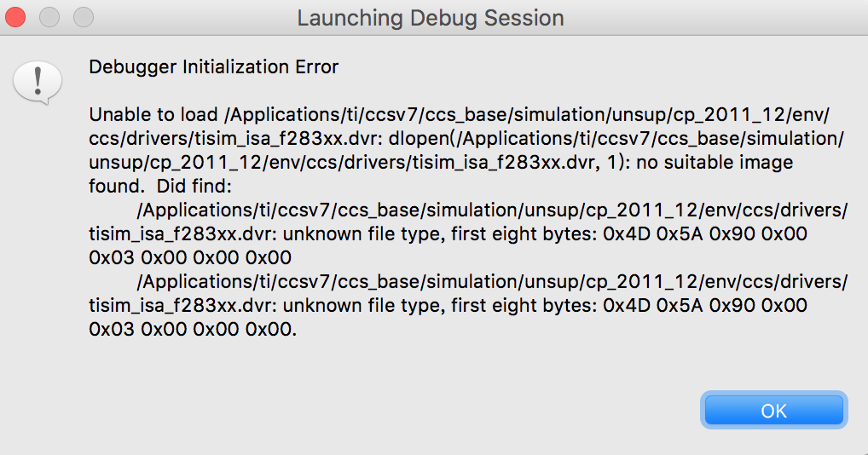
Task: Close the dialog with the red button
Action: click(17, 17)
